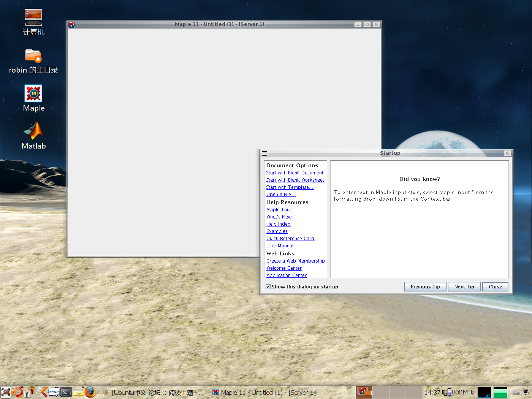Screen dimensions: 532x399
Task: Launch MPlayer from the taskbar
Action: (x=54, y=392)
